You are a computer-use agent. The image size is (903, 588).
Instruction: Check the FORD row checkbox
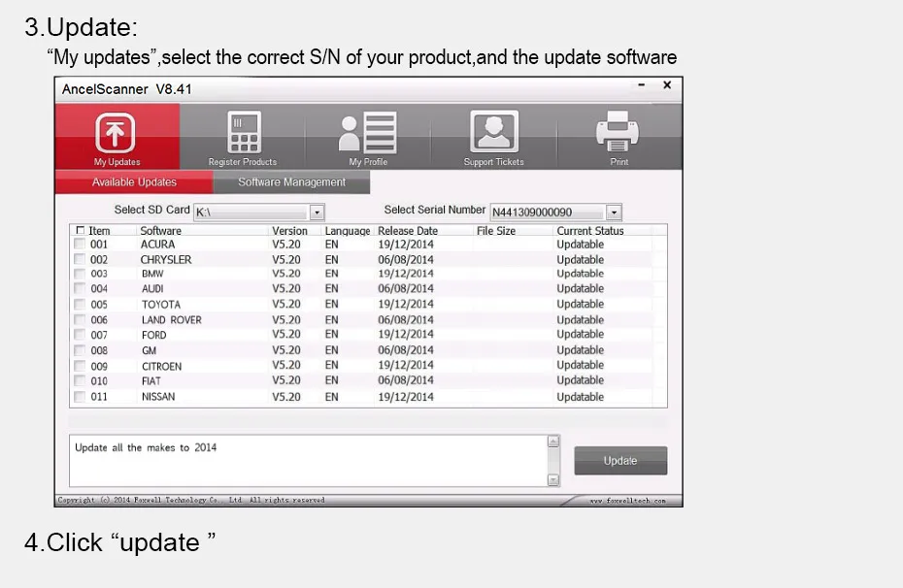point(80,335)
